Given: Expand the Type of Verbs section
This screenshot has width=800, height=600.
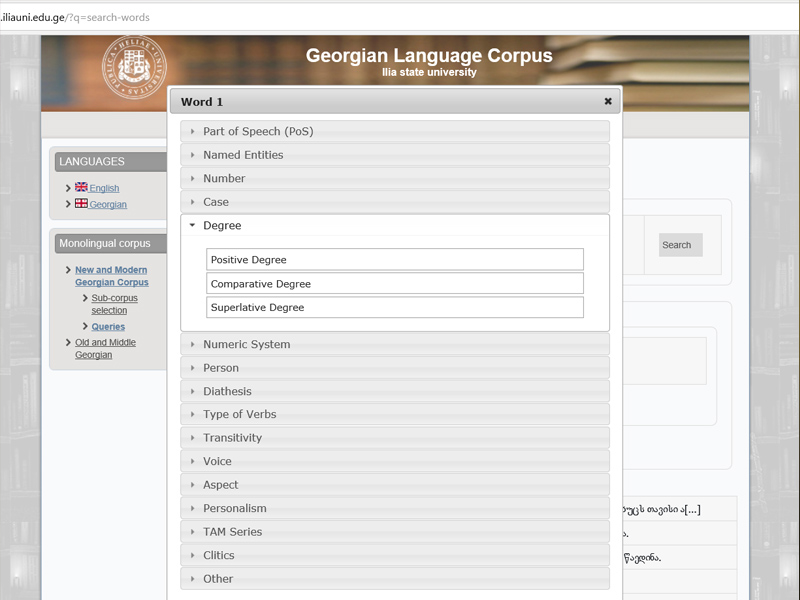Looking at the screenshot, I should point(395,414).
